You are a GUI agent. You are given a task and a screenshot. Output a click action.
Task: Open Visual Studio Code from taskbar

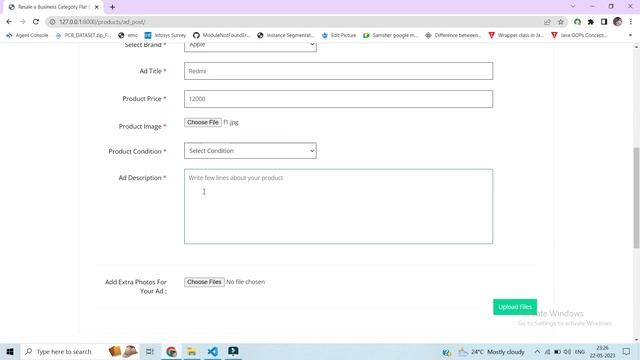click(x=213, y=351)
